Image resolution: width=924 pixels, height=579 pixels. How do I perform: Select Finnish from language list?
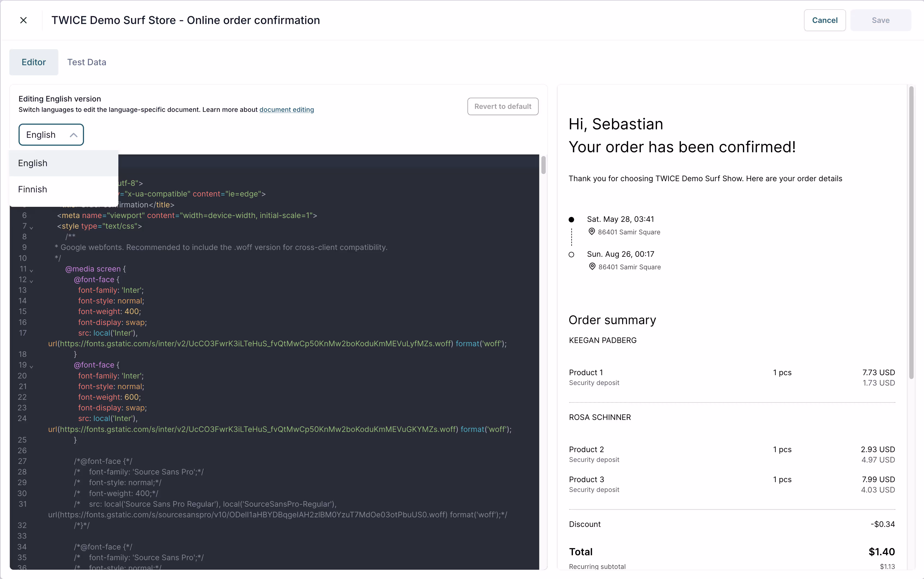(32, 189)
